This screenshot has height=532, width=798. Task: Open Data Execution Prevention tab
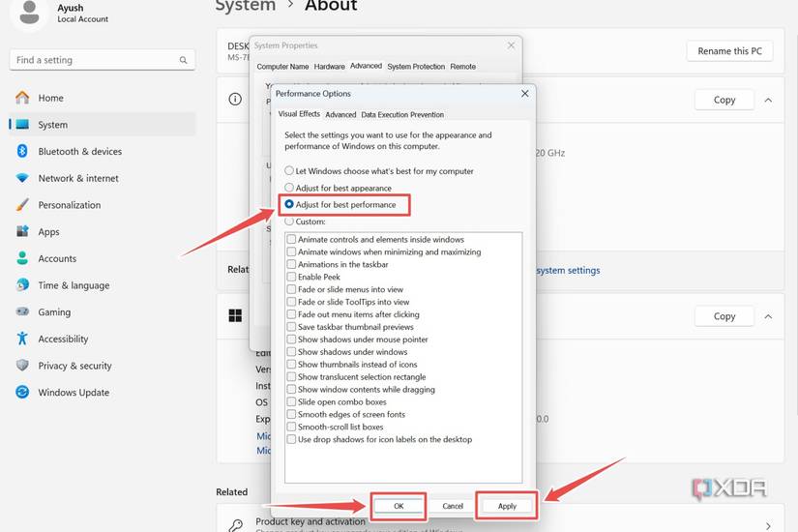click(x=402, y=115)
